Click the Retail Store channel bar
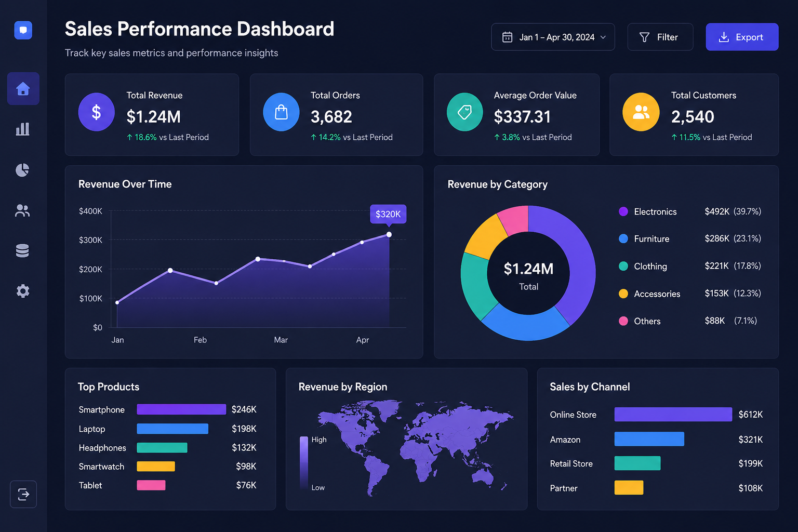798x532 pixels. point(637,463)
